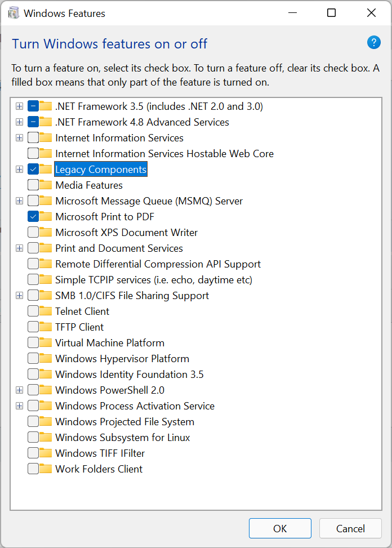Screen dimensions: 392x548
Task: Select SMB 1.0/CIFS File Sharing Support label
Action: tap(132, 296)
